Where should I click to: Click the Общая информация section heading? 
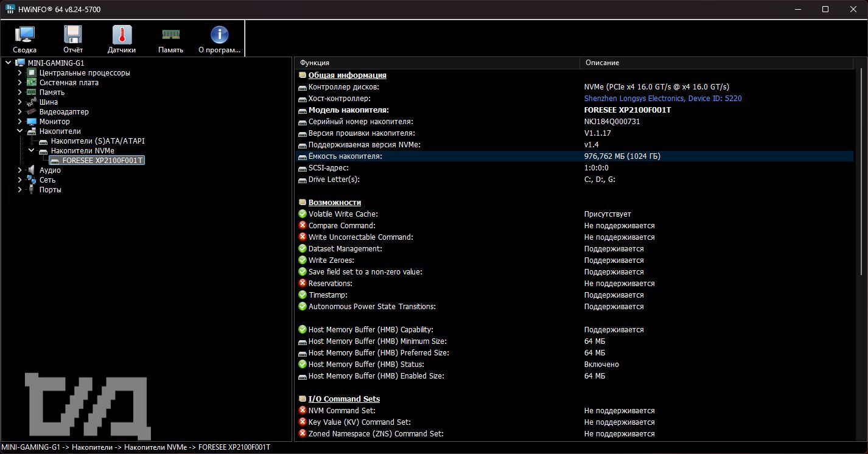347,75
